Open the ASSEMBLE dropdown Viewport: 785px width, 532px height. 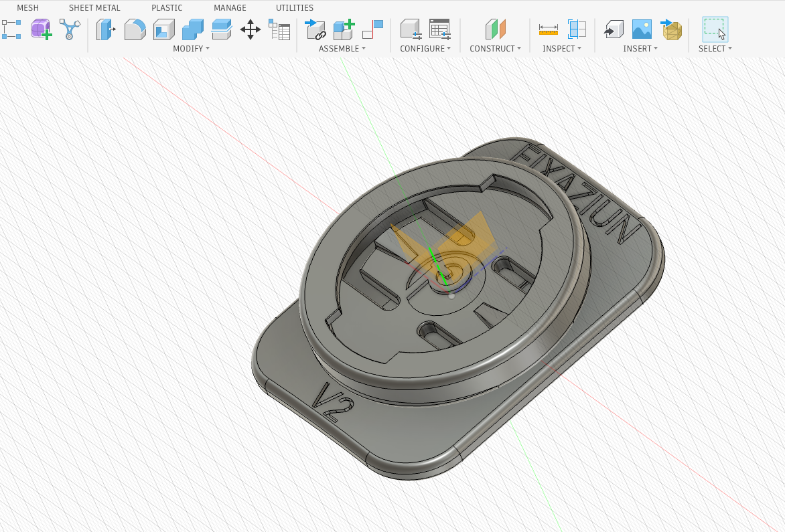(x=342, y=49)
